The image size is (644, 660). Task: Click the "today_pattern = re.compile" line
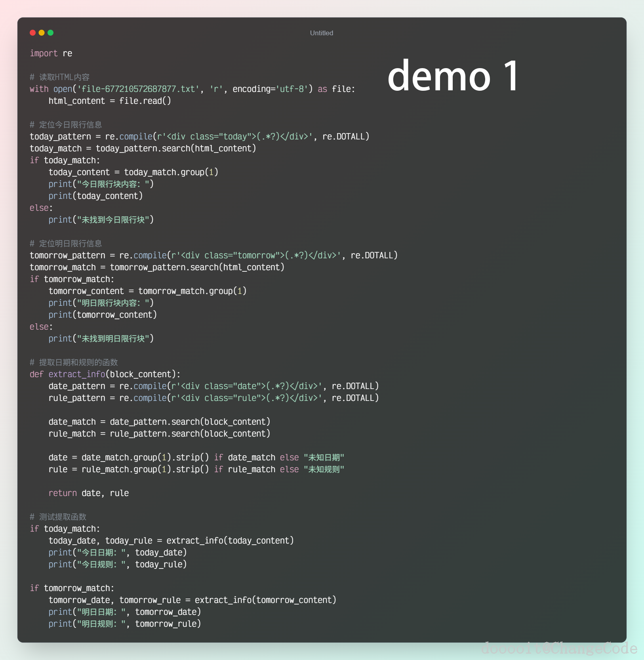pyautogui.click(x=200, y=137)
